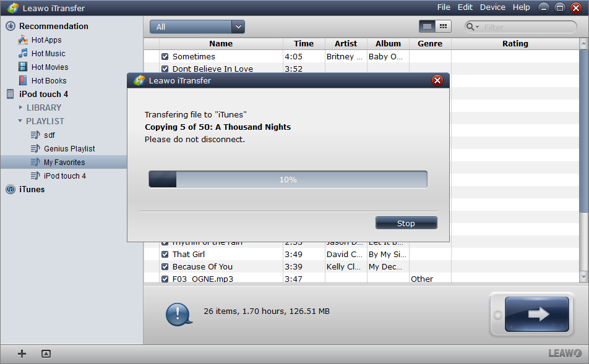Open the Edit menu
The height and width of the screenshot is (364, 589).
[x=465, y=7]
